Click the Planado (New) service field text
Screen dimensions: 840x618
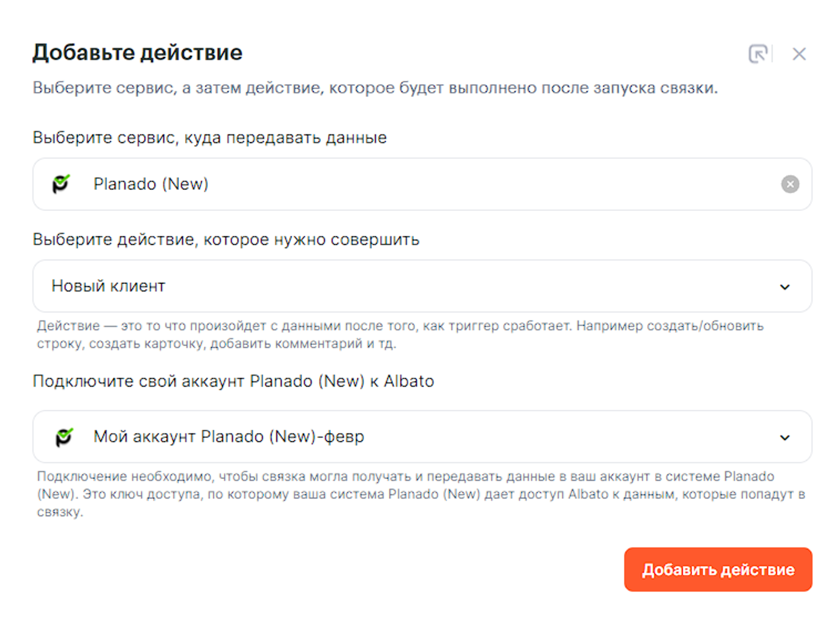pyautogui.click(x=151, y=184)
